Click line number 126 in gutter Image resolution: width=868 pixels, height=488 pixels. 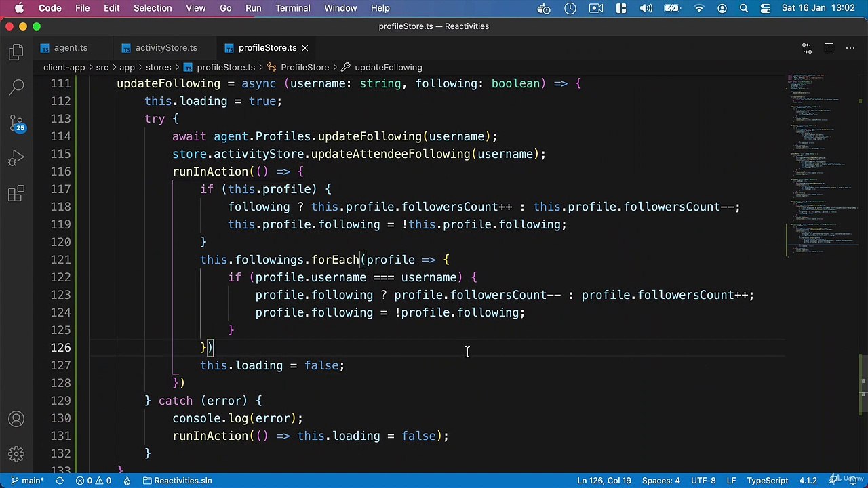click(x=60, y=348)
